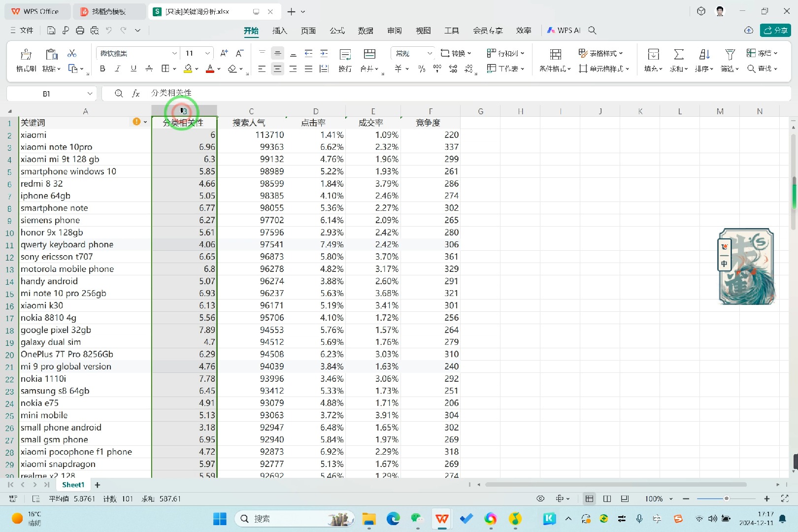Open File Explorer from taskbar
Image resolution: width=798 pixels, height=532 pixels.
coord(369,519)
